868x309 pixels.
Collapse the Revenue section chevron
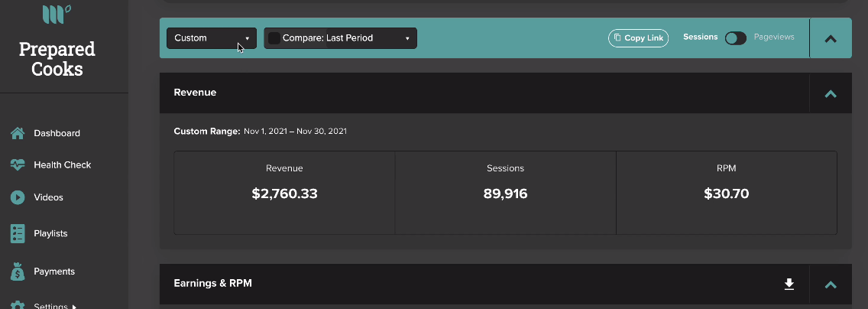click(831, 93)
